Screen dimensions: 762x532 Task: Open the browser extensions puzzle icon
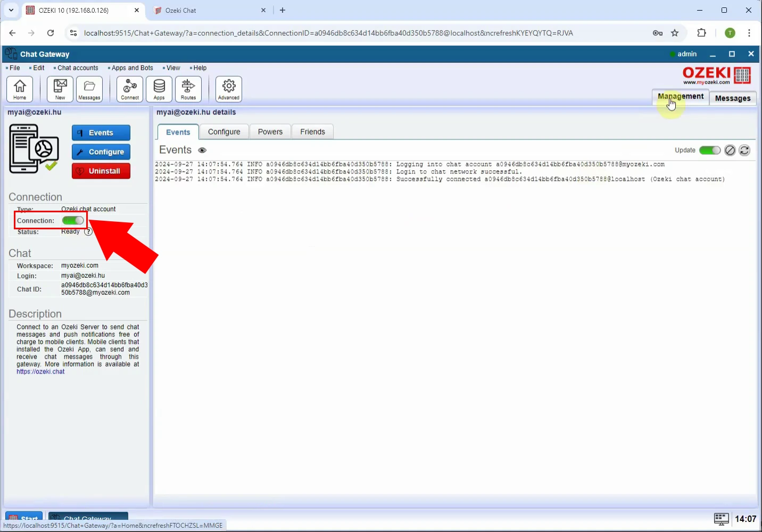pyautogui.click(x=701, y=33)
